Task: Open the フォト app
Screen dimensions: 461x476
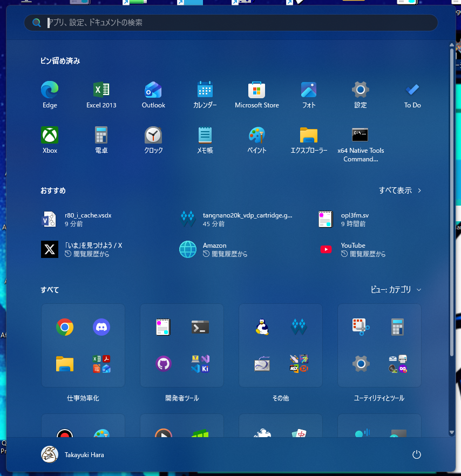Action: tap(309, 95)
